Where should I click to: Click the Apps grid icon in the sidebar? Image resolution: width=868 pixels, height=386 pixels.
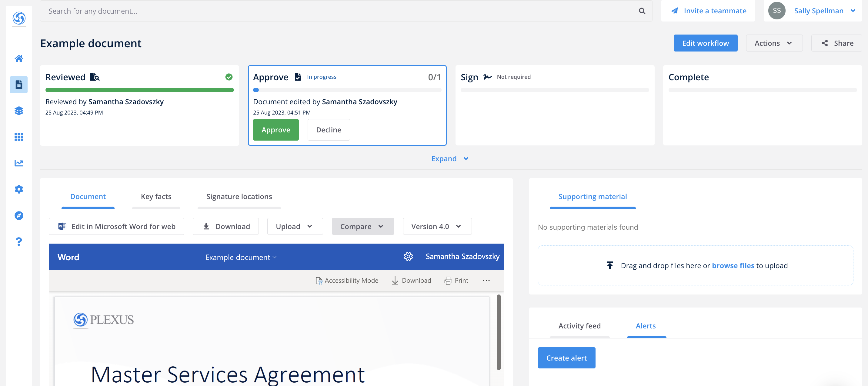(18, 137)
